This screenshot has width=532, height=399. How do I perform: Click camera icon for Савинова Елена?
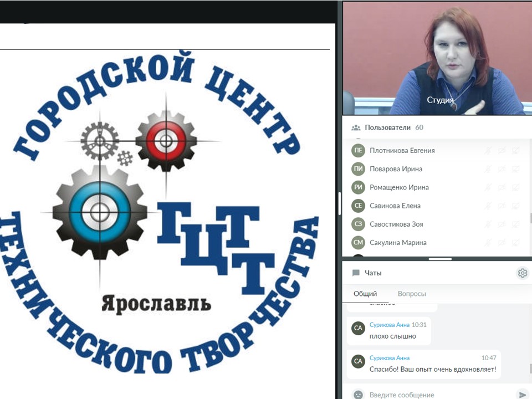502,206
